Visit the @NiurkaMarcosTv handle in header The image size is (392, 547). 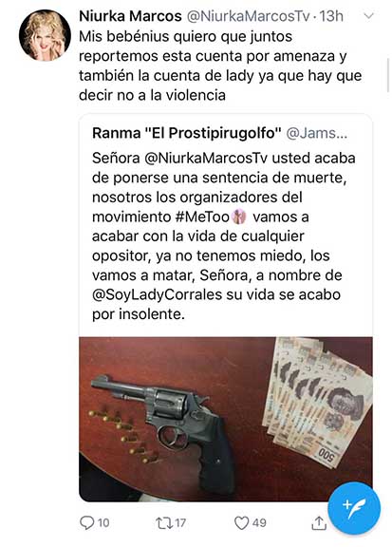[249, 16]
